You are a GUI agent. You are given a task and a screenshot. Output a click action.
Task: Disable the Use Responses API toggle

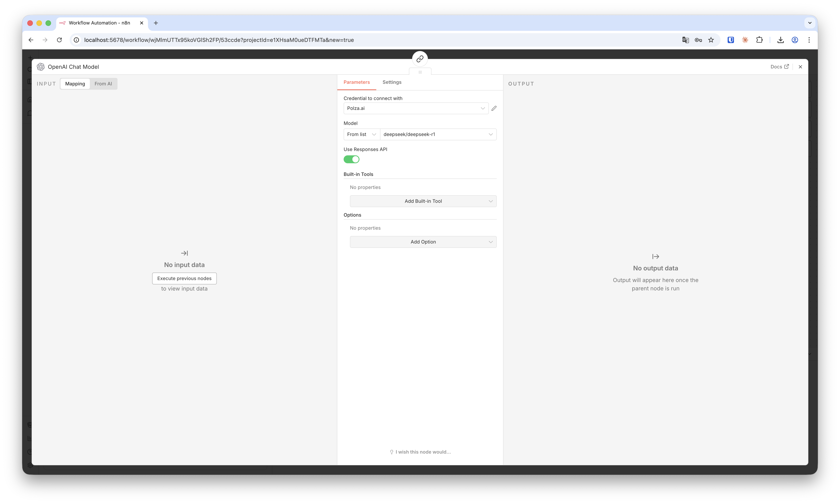tap(351, 159)
